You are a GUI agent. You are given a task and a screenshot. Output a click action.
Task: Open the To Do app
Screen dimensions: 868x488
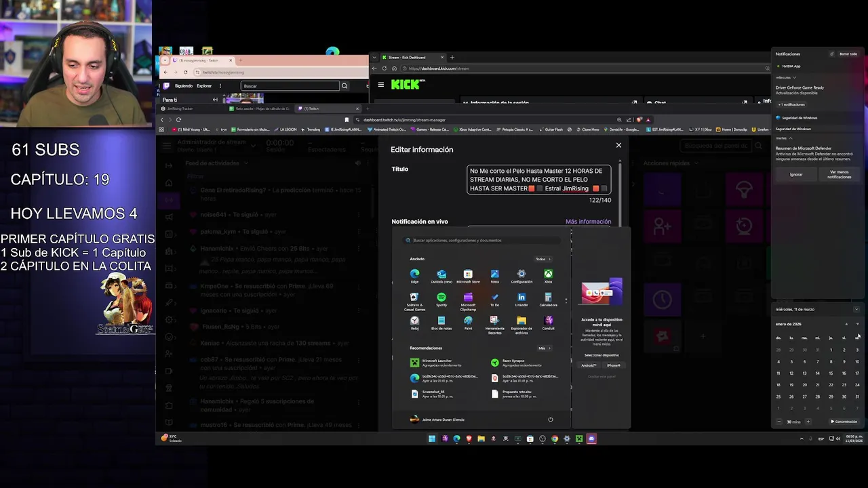pyautogui.click(x=494, y=300)
